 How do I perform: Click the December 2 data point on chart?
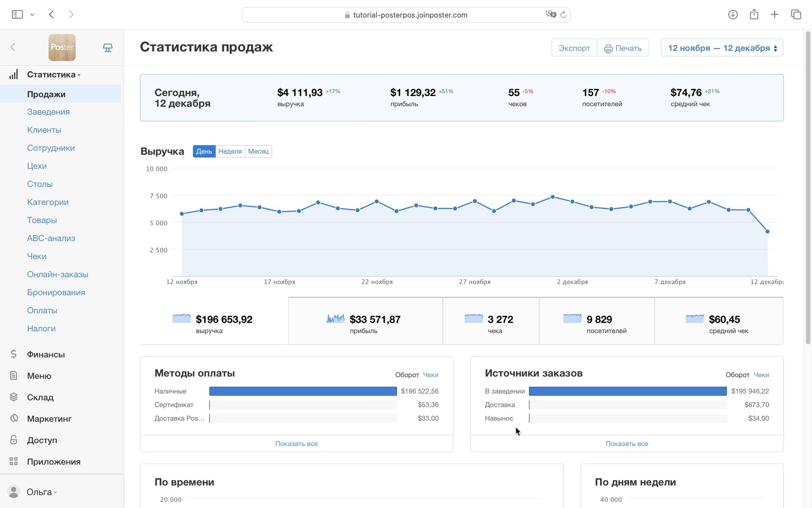pyautogui.click(x=572, y=202)
